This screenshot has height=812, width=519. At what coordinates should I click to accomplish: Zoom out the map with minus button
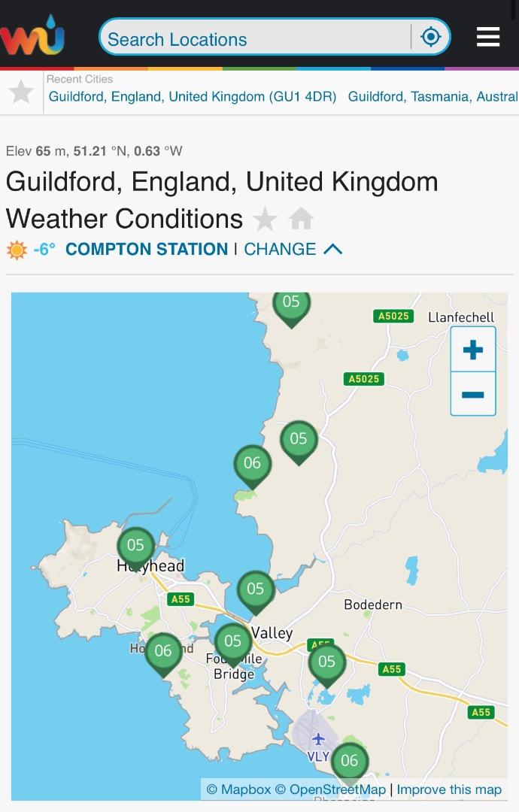473,394
